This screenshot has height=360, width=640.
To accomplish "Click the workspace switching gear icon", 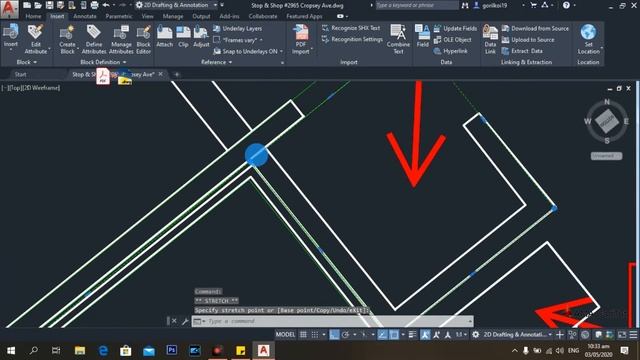I will [x=476, y=335].
